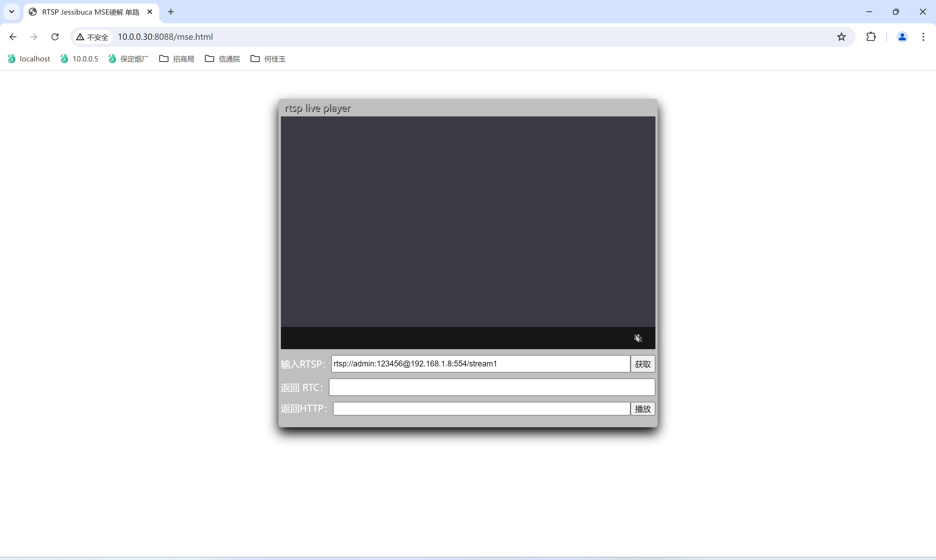
Task: Bookmark this page with star icon
Action: pyautogui.click(x=841, y=37)
